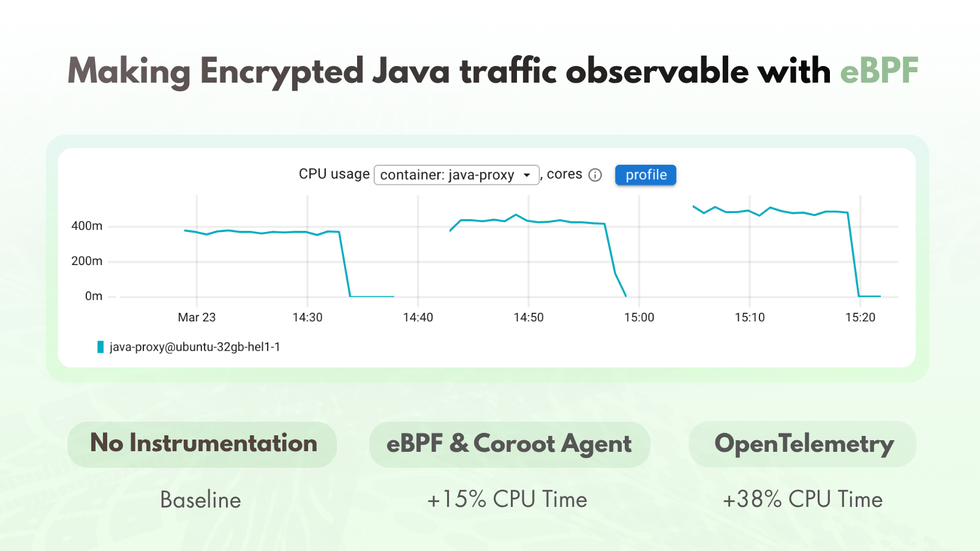
Task: Click the CPU usage chart line
Action: (257, 233)
